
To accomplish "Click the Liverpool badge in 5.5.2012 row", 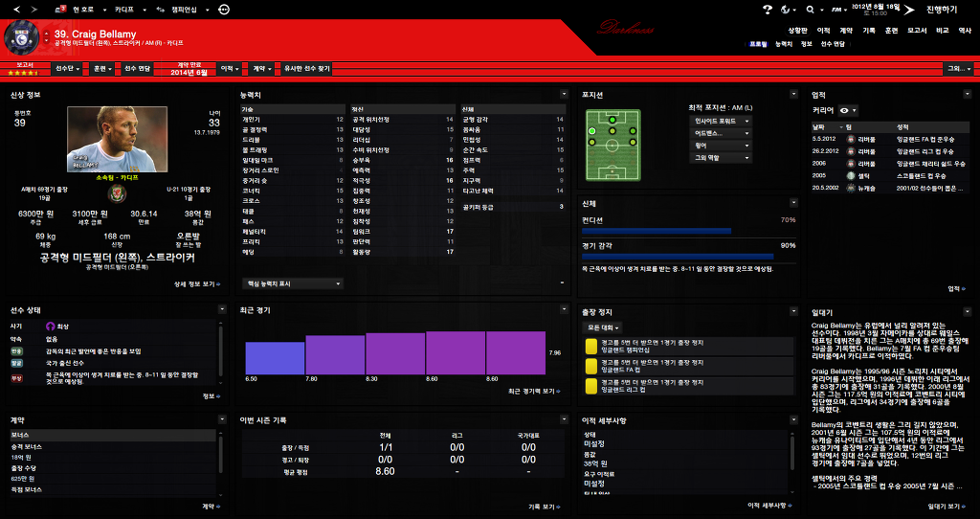I will click(851, 139).
